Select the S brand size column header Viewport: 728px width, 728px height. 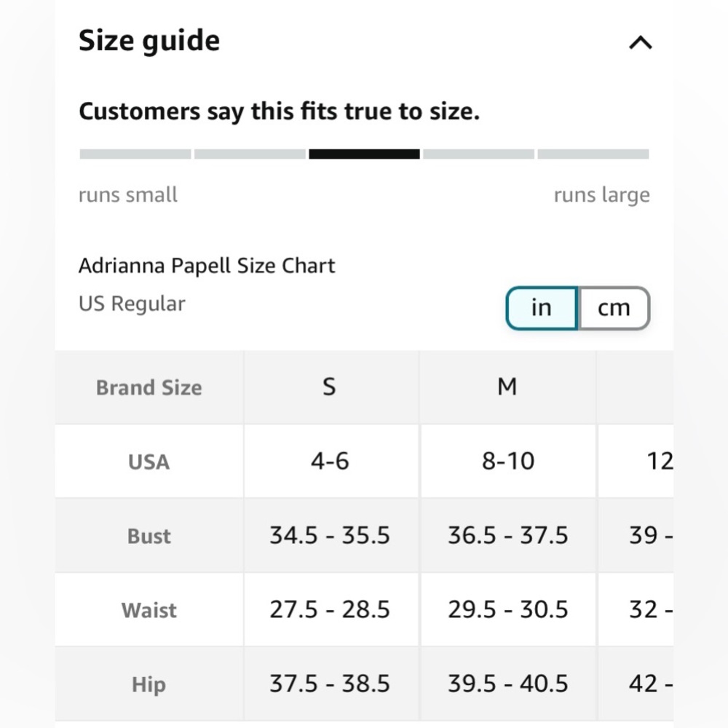click(330, 387)
